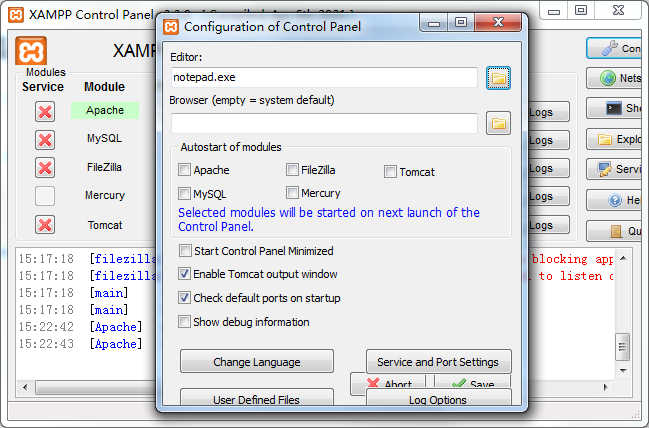Screen dimensions: 649x428
Task: Click the Change Language button
Action: click(256, 362)
